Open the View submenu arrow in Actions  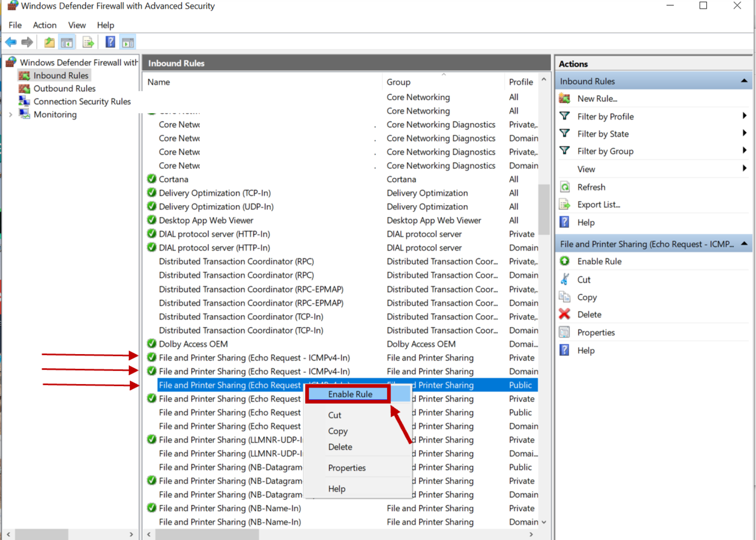click(744, 168)
